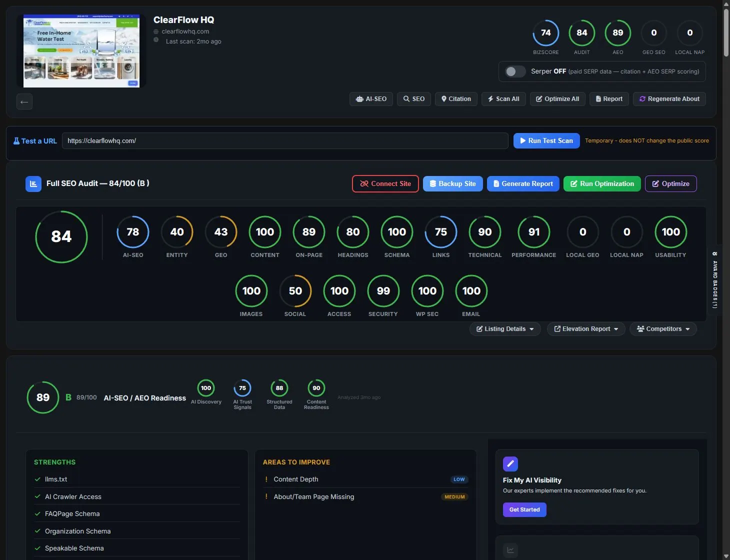Click the Run Test Scan button

pyautogui.click(x=546, y=141)
